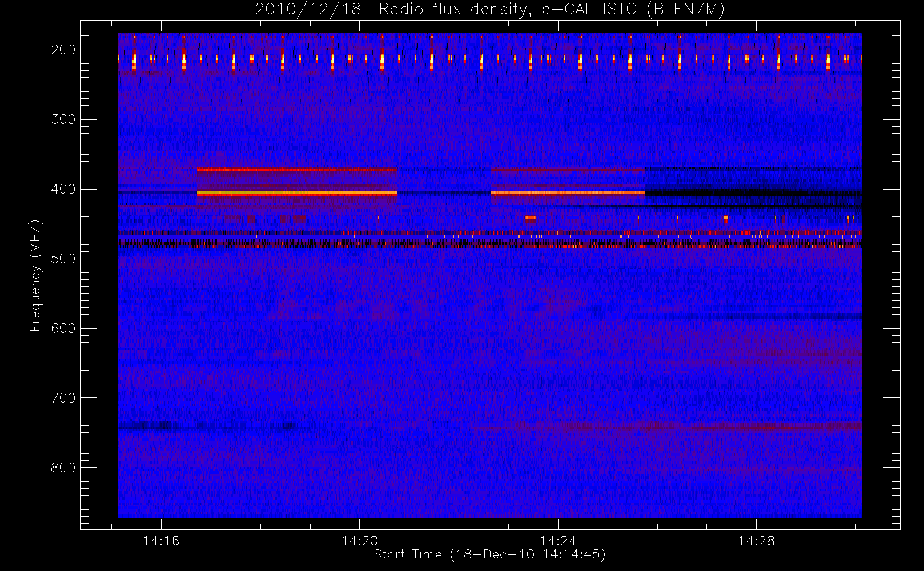
Task: Click the 300 frequency tick label
Action: click(63, 119)
